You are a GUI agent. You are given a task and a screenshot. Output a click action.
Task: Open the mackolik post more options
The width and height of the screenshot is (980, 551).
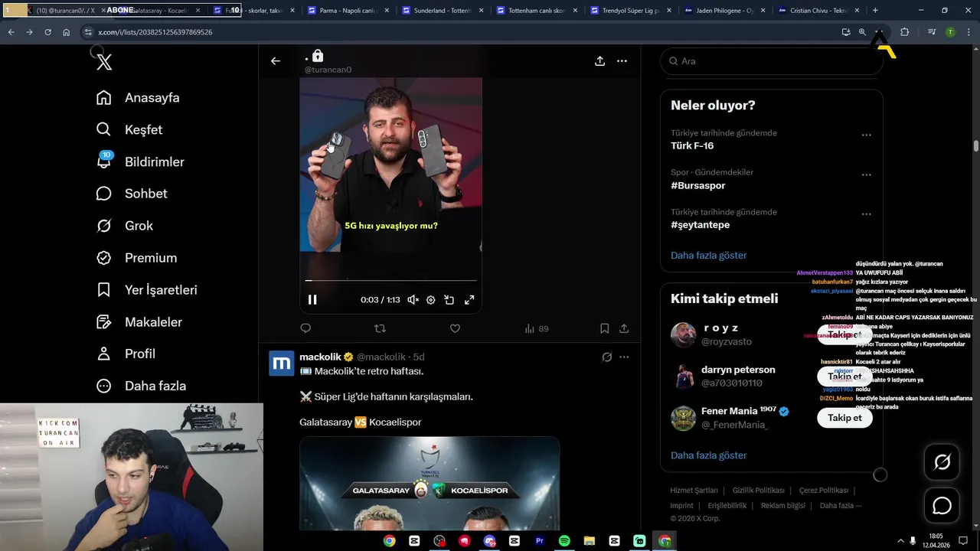(624, 357)
